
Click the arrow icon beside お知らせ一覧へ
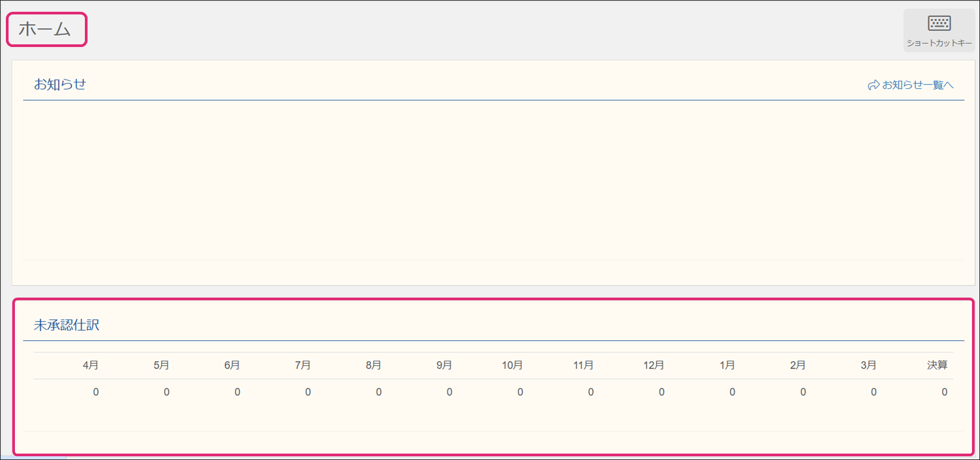(x=873, y=85)
